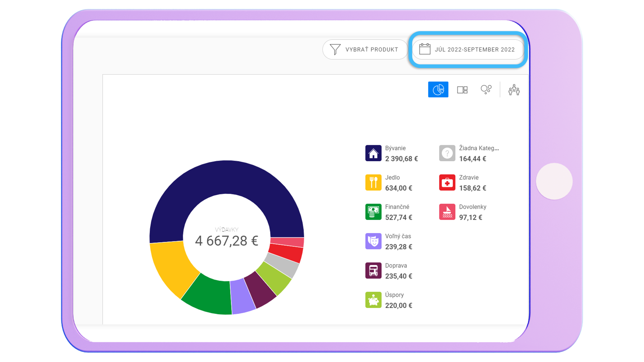This screenshot has height=362, width=644.
Task: Switch to the bubble chart view icon
Action: 486,89
